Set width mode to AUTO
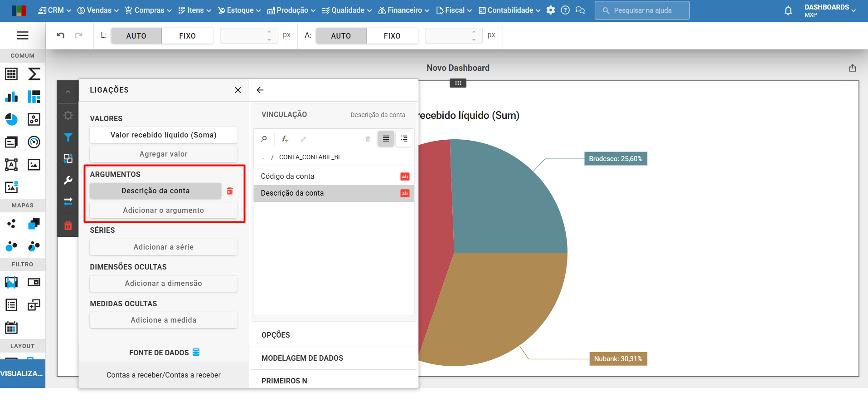 [x=136, y=36]
